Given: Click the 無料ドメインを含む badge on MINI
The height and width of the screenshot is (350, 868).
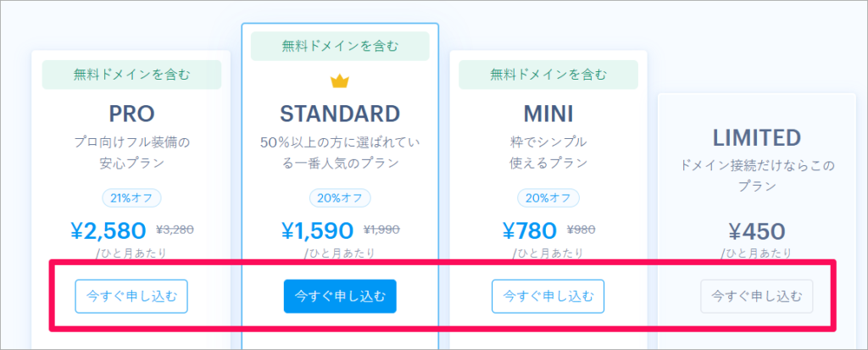Looking at the screenshot, I should pos(548,75).
